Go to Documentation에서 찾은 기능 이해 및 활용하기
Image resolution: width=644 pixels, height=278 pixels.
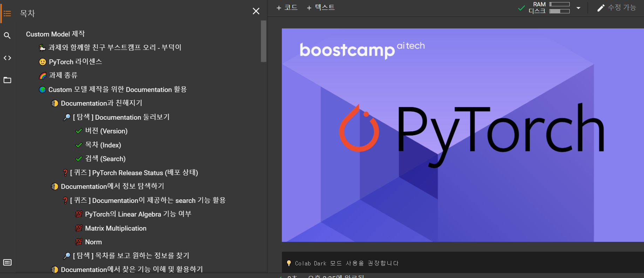tap(127, 269)
